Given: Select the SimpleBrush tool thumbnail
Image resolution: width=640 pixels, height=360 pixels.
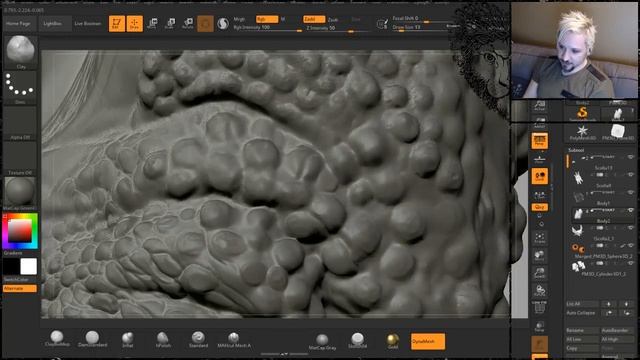Looking at the screenshot, I should pyautogui.click(x=582, y=113).
